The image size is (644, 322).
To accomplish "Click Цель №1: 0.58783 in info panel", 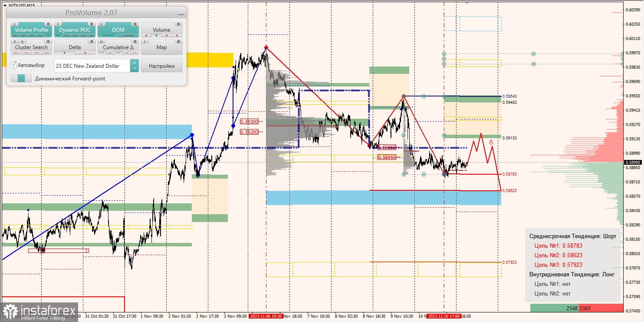I will [x=558, y=246].
